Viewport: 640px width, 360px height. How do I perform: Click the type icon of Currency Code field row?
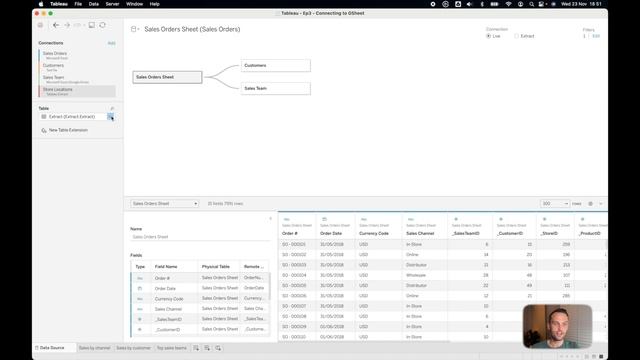(x=140, y=299)
